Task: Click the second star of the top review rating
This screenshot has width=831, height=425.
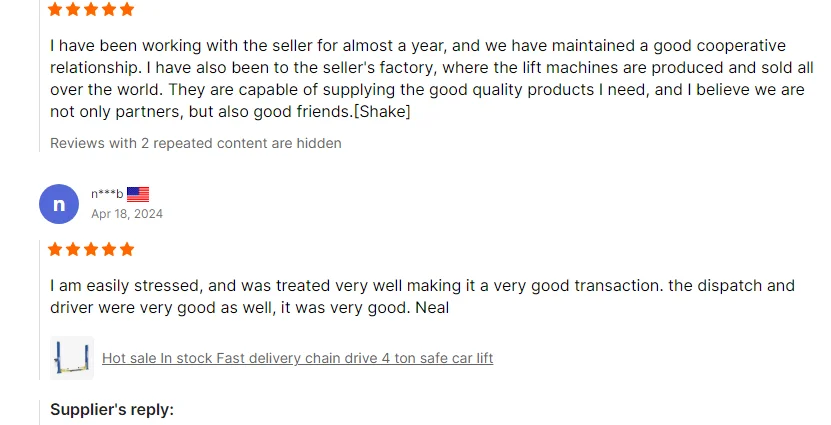Action: pos(74,9)
